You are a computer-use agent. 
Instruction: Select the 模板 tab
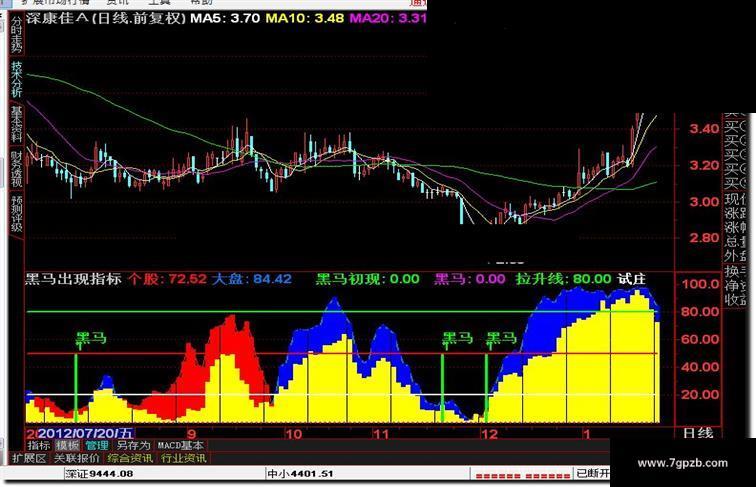(68, 446)
